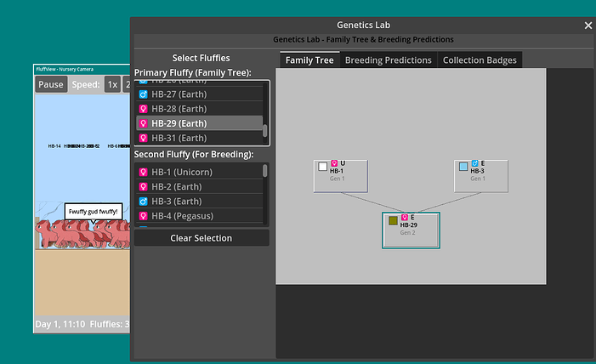This screenshot has width=596, height=364.
Task: Click the primary fluffy list scrollbar
Action: [x=265, y=130]
